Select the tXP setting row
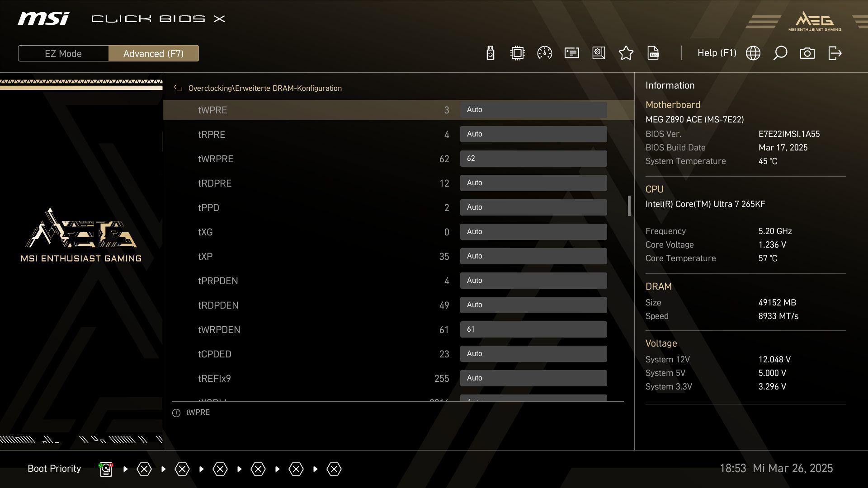Viewport: 868px width, 488px height. point(316,257)
